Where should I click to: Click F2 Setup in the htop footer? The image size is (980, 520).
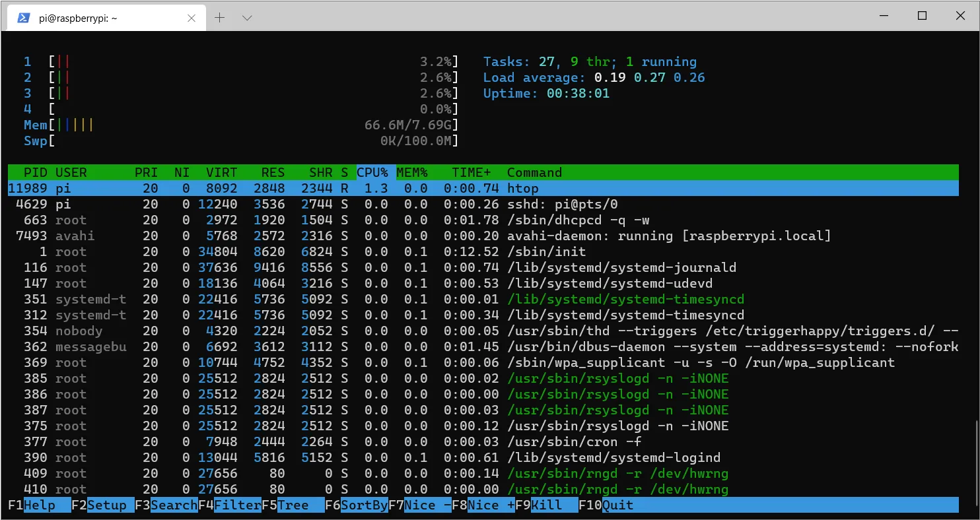[x=103, y=505]
